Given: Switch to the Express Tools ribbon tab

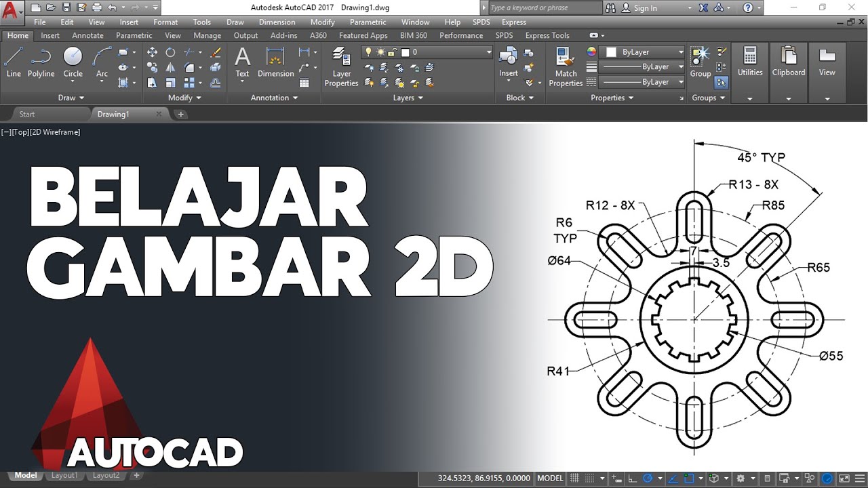Looking at the screenshot, I should click(x=547, y=35).
